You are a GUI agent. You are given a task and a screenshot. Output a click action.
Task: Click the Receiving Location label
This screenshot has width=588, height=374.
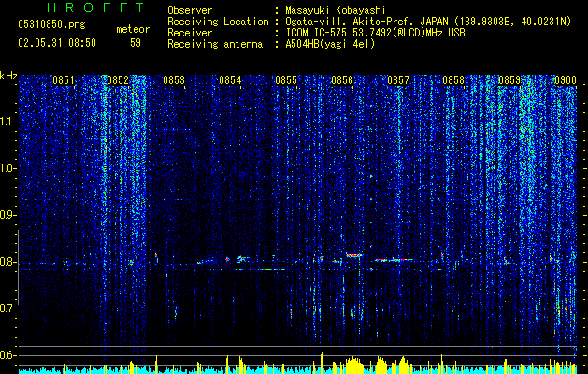point(218,22)
